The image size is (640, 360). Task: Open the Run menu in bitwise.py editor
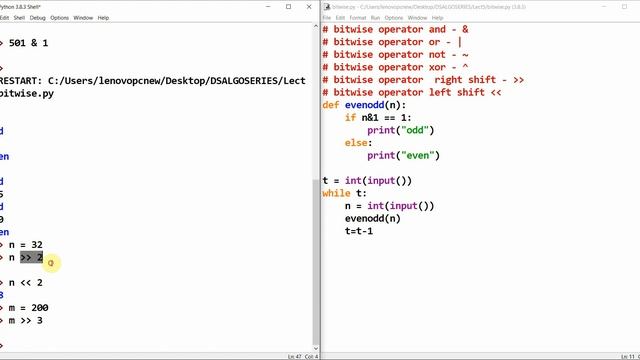click(x=375, y=18)
